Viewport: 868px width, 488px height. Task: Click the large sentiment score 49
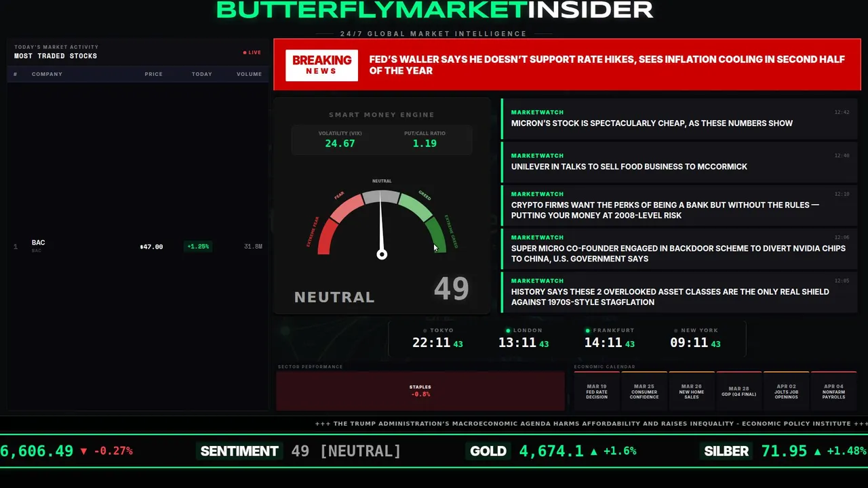pos(451,289)
